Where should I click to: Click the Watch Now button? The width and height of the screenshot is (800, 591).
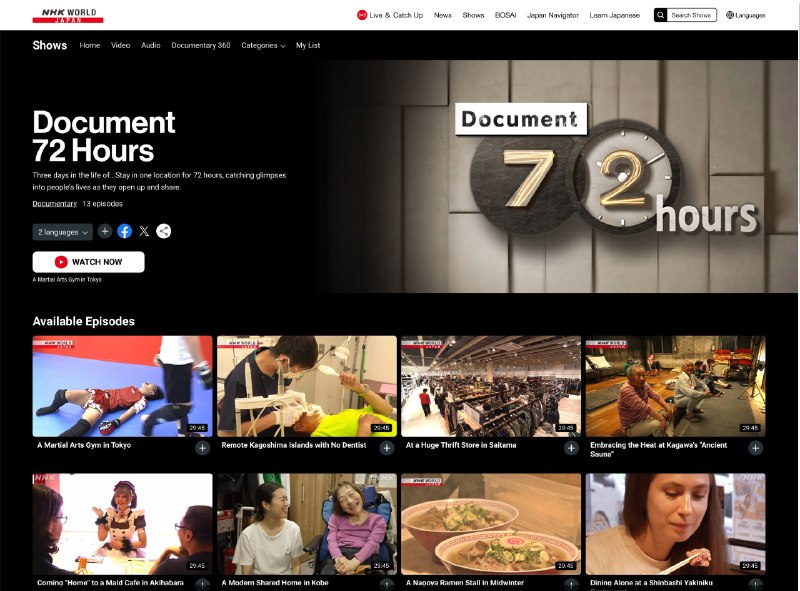coord(88,262)
